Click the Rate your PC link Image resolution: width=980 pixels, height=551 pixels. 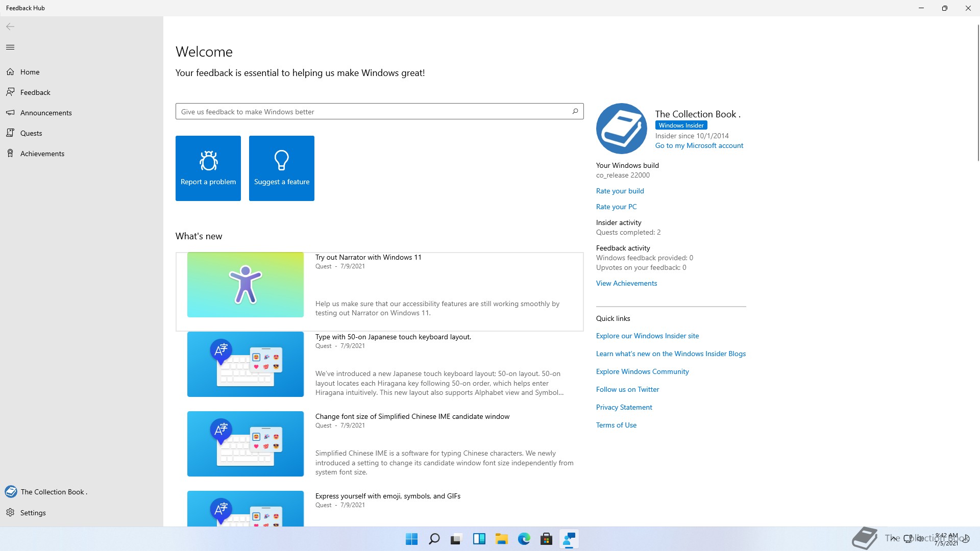617,207
